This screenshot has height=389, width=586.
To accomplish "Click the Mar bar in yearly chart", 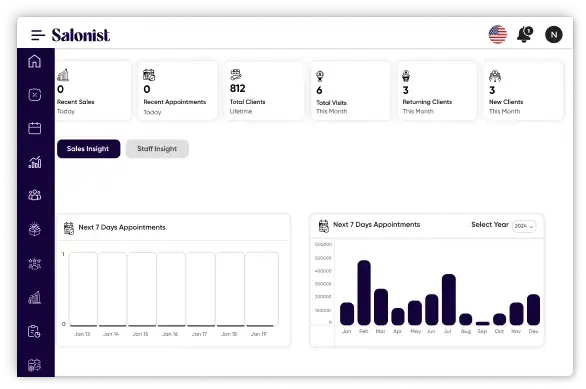I will pos(381,307).
